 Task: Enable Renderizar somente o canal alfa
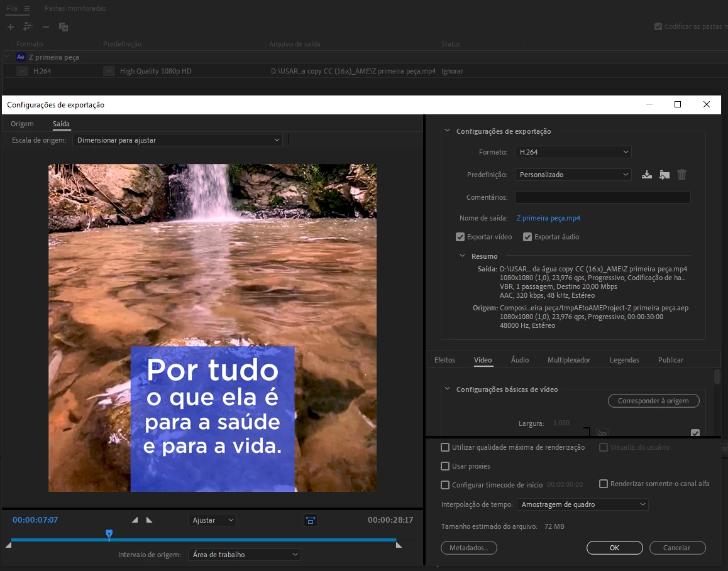pyautogui.click(x=604, y=484)
